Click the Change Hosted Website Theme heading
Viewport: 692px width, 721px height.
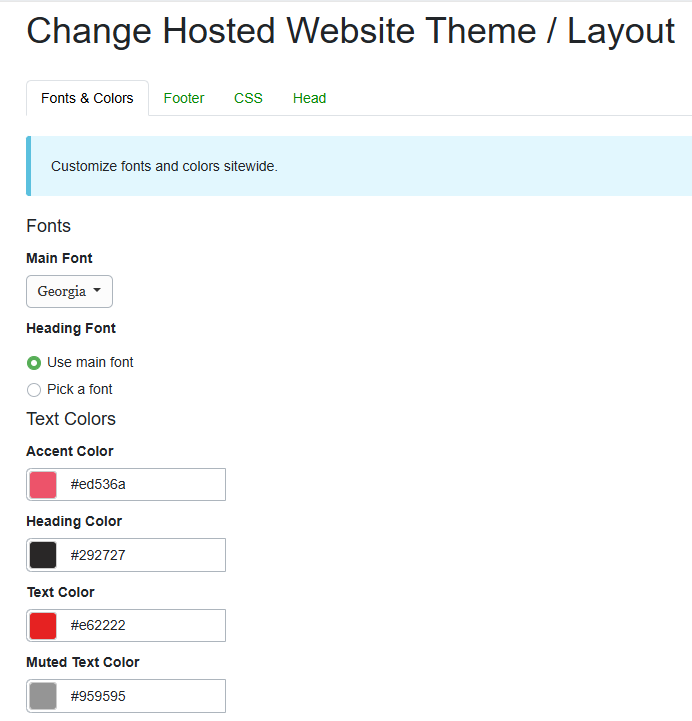[x=350, y=32]
